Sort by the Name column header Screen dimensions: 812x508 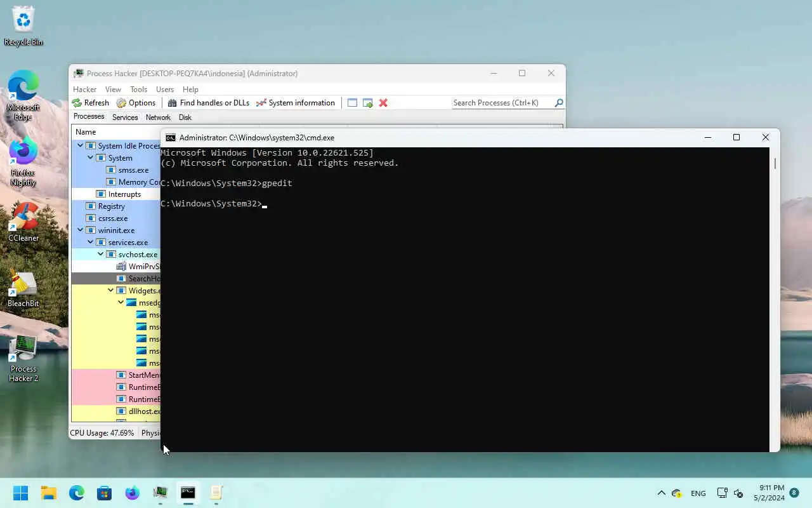point(86,132)
